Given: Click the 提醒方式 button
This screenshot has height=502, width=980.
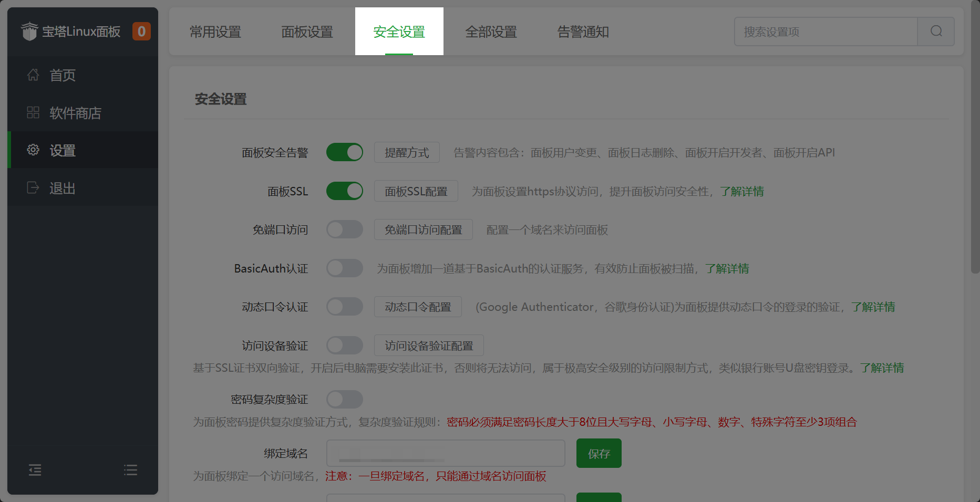Looking at the screenshot, I should [407, 152].
